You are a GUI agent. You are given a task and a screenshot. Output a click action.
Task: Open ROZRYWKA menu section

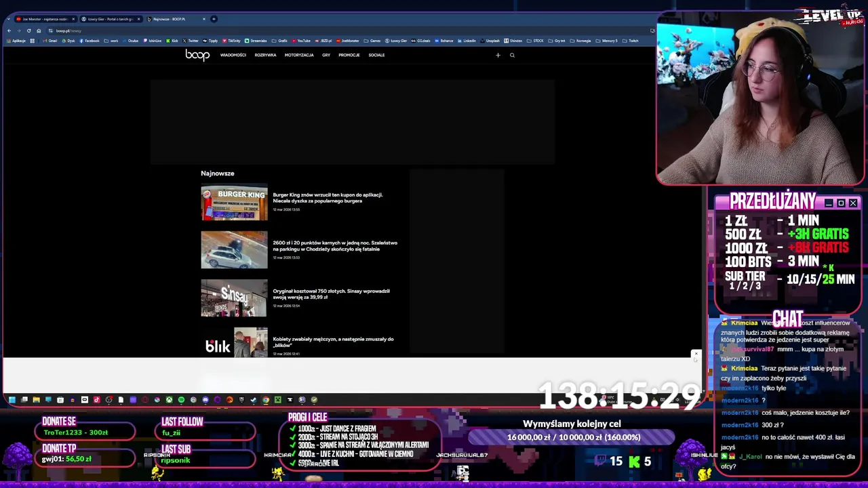coord(265,55)
